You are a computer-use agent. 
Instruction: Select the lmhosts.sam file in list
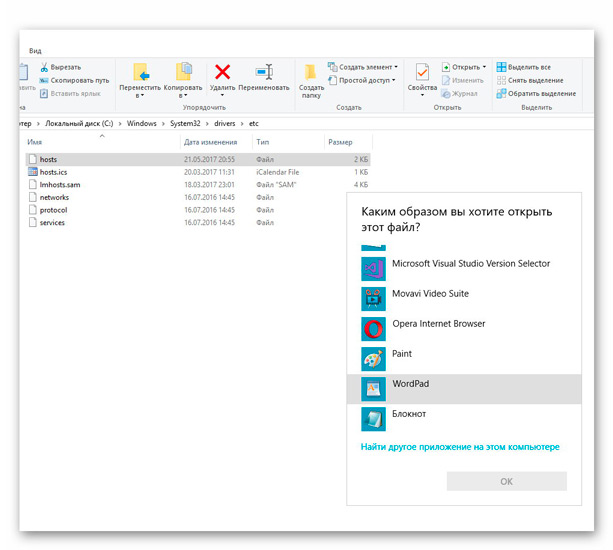point(61,184)
